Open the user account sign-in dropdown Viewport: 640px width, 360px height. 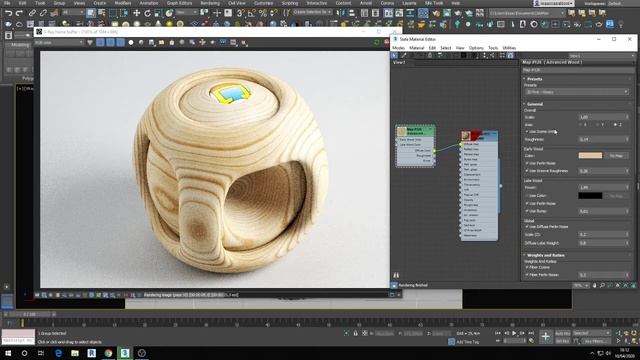point(554,3)
